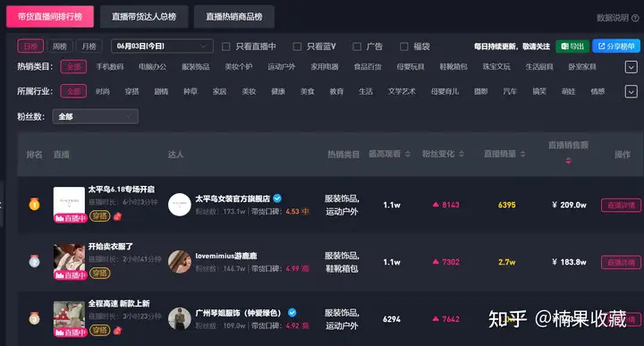
Task: Enable the 只看直播中 checkbox
Action: 226,46
